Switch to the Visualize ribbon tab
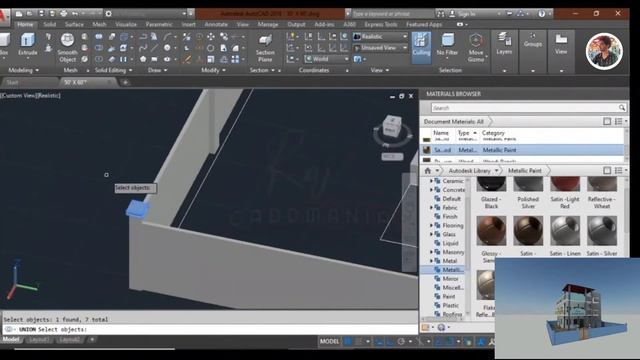The height and width of the screenshot is (360, 640). pos(126,24)
